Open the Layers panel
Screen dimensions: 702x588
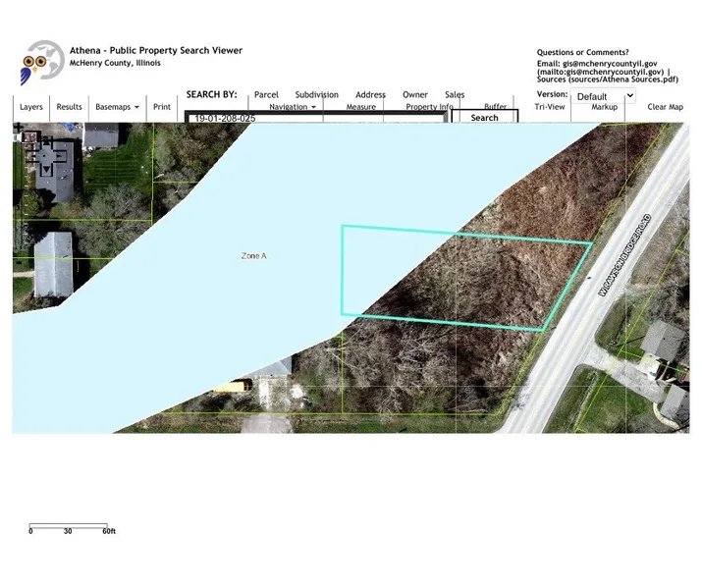[x=31, y=107]
